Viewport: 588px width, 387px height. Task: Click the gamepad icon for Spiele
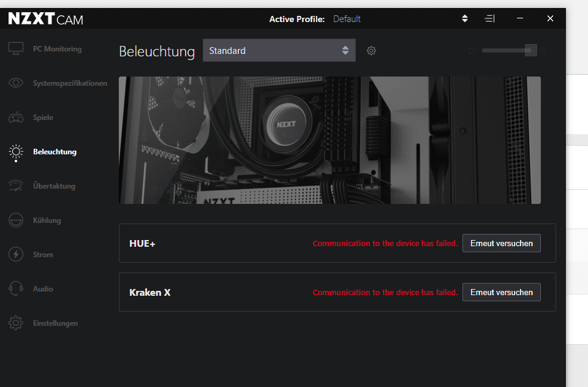click(x=16, y=118)
